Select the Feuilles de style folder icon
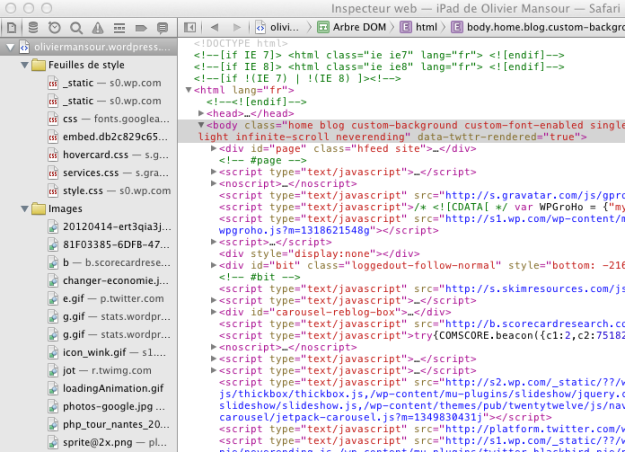Image resolution: width=625 pixels, height=452 pixels. [38, 65]
